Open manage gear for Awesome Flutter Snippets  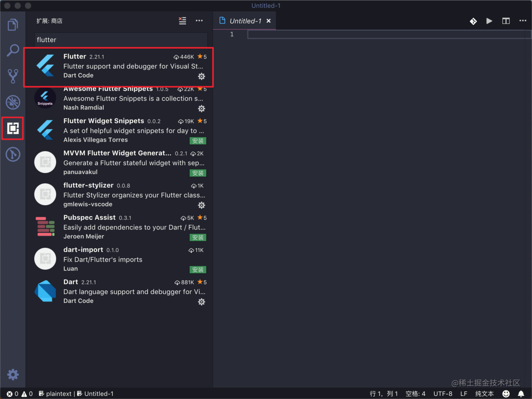pos(202,109)
